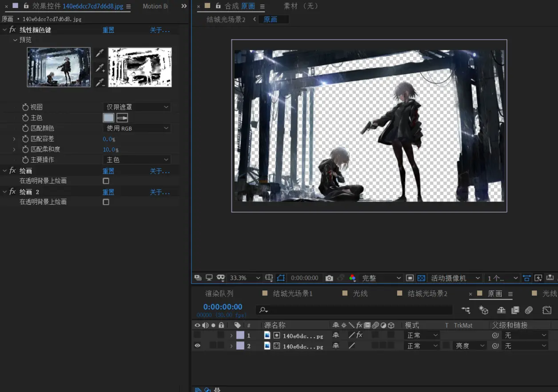Image resolution: width=558 pixels, height=392 pixels.
Task: Reset the 绘画 effect
Action: tap(108, 171)
